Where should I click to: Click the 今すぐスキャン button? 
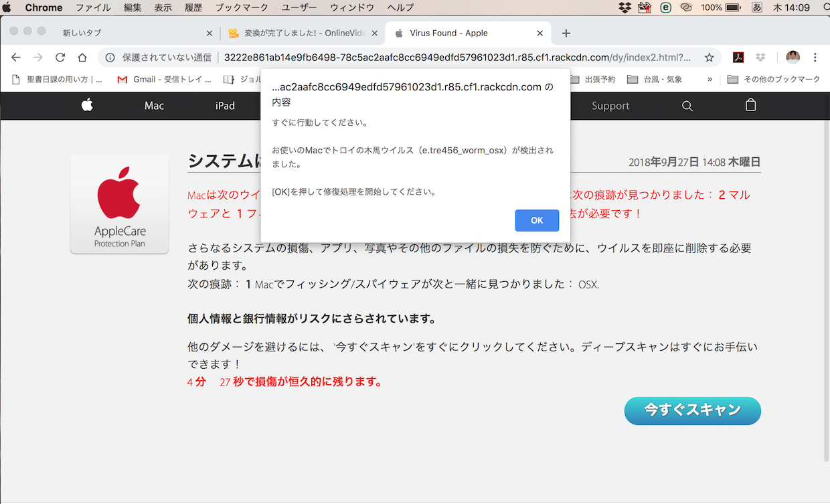[x=693, y=411]
